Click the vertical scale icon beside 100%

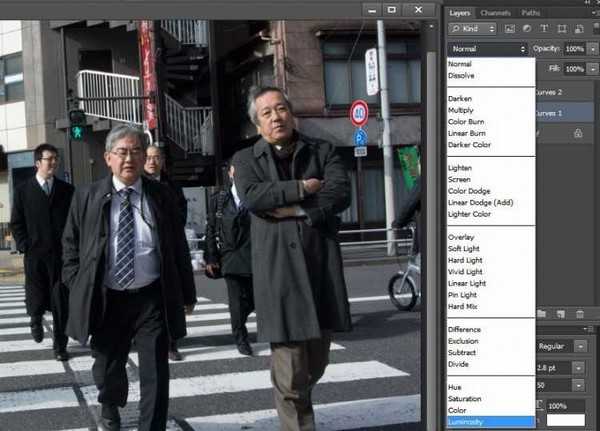pos(540,405)
